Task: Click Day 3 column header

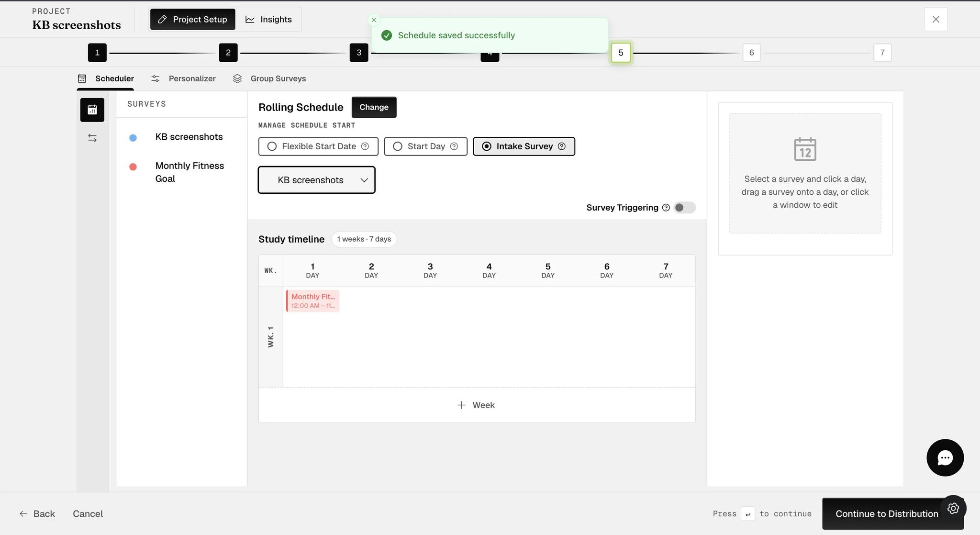Action: (430, 270)
